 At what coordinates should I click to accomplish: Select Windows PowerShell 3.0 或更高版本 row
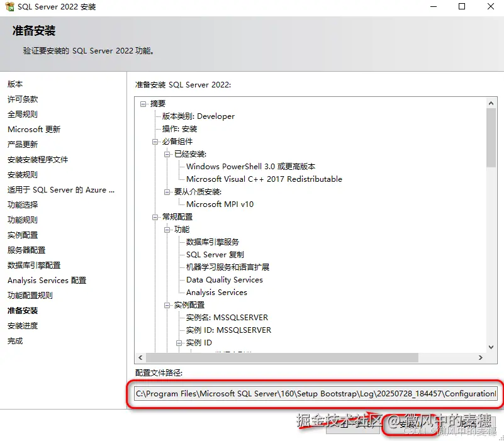pyautogui.click(x=250, y=167)
